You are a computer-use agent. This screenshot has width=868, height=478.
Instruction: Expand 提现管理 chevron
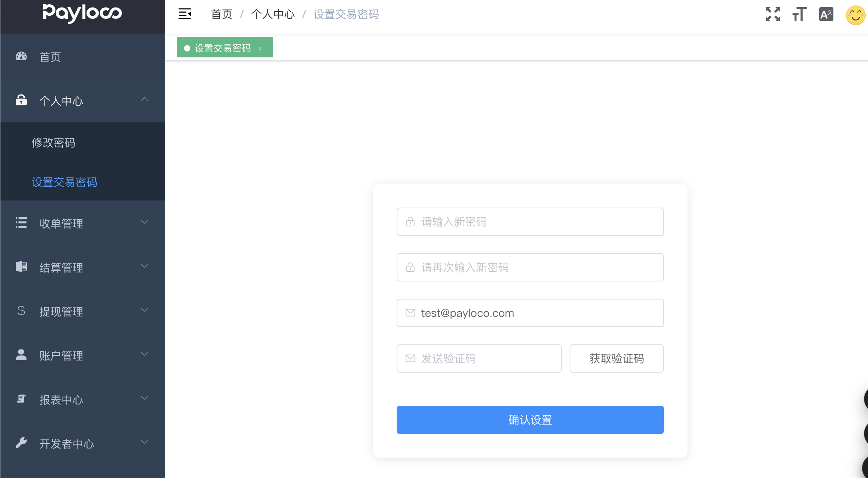pyautogui.click(x=145, y=310)
